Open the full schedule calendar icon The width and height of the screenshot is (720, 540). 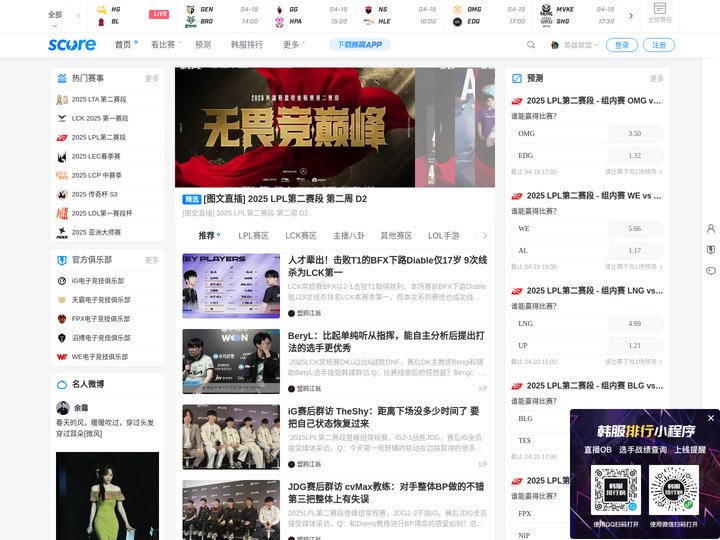tap(659, 8)
